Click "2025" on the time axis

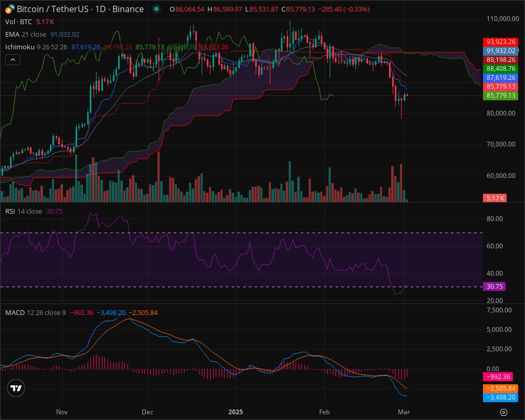point(236,412)
